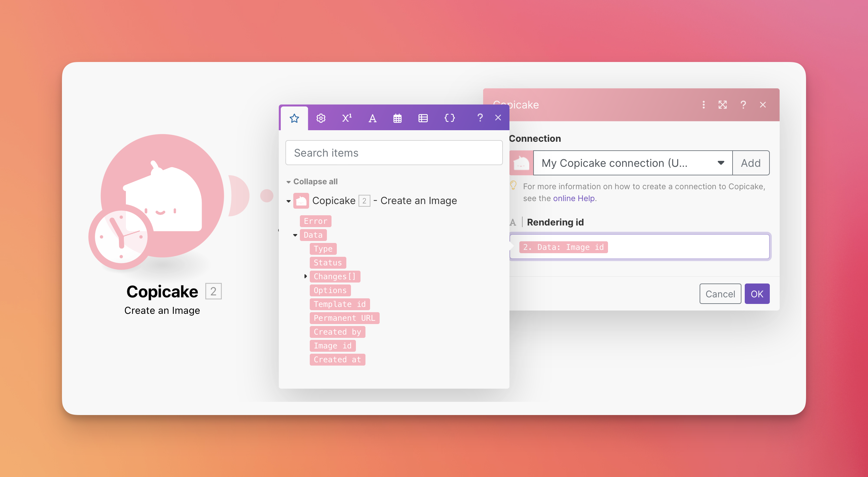Click the A text-type icon beside Rendering id
Screen dimensions: 868x477
pyautogui.click(x=512, y=223)
